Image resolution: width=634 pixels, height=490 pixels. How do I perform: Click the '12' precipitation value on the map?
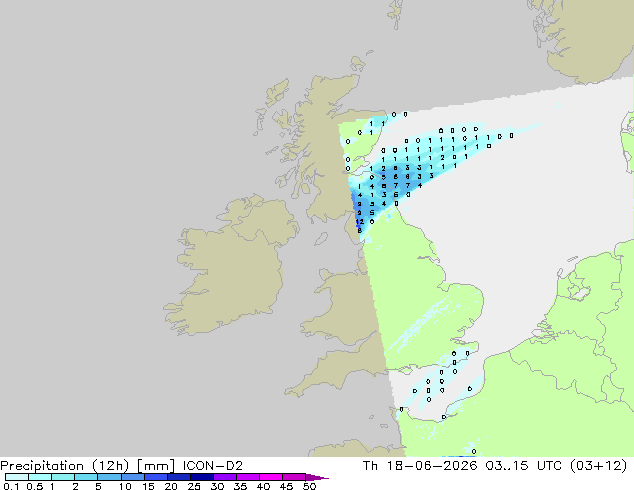(359, 222)
